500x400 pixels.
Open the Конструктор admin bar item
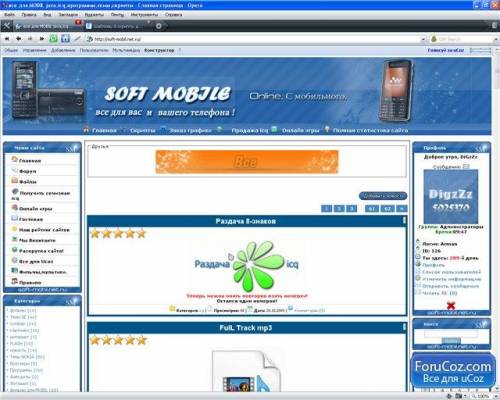(x=159, y=50)
